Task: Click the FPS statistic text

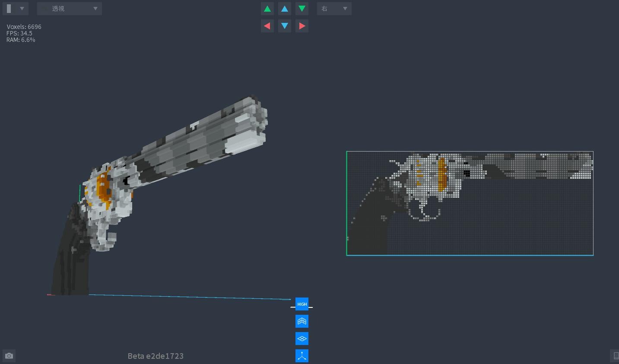Action: pos(19,33)
